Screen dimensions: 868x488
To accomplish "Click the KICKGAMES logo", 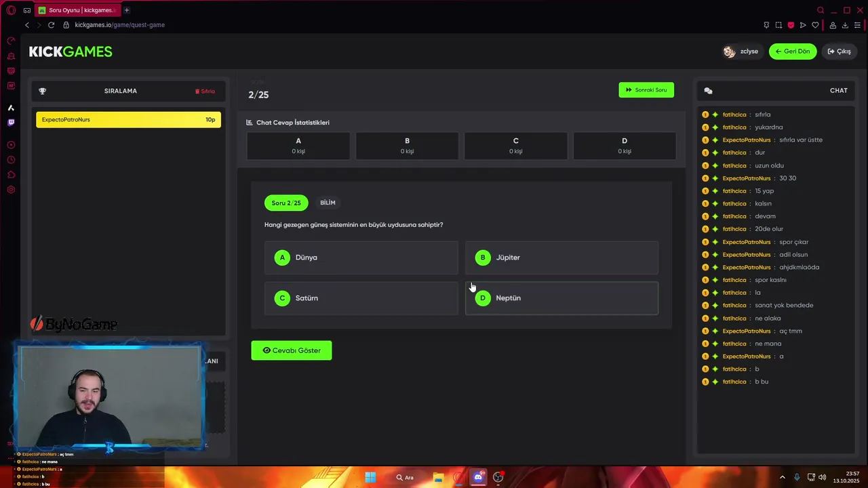I will 71,52.
